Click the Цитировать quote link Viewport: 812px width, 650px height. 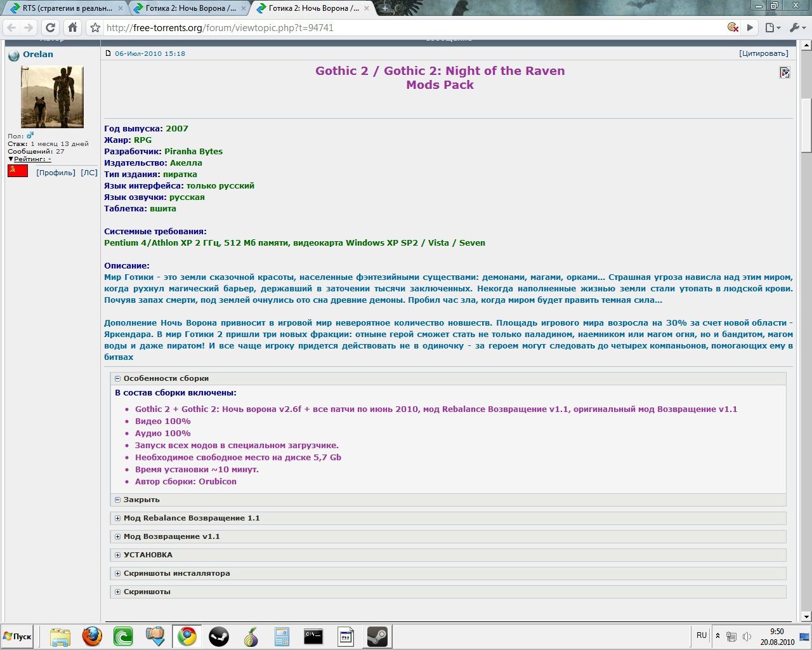click(x=764, y=53)
